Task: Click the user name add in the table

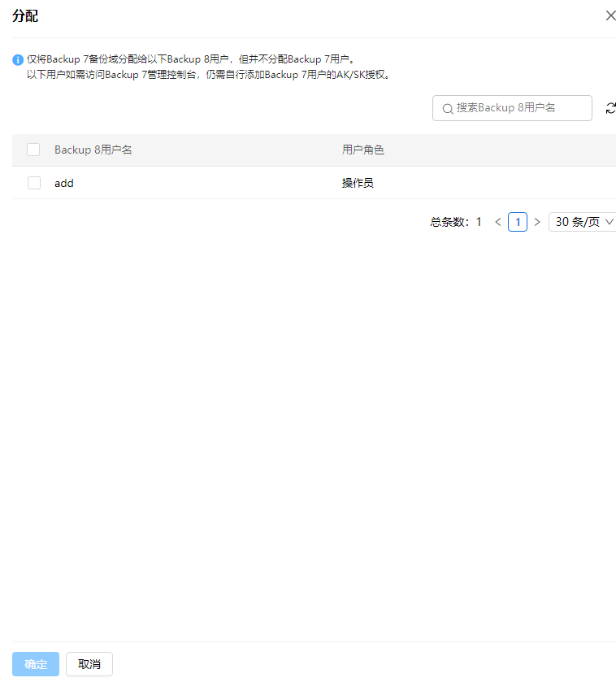Action: point(64,183)
